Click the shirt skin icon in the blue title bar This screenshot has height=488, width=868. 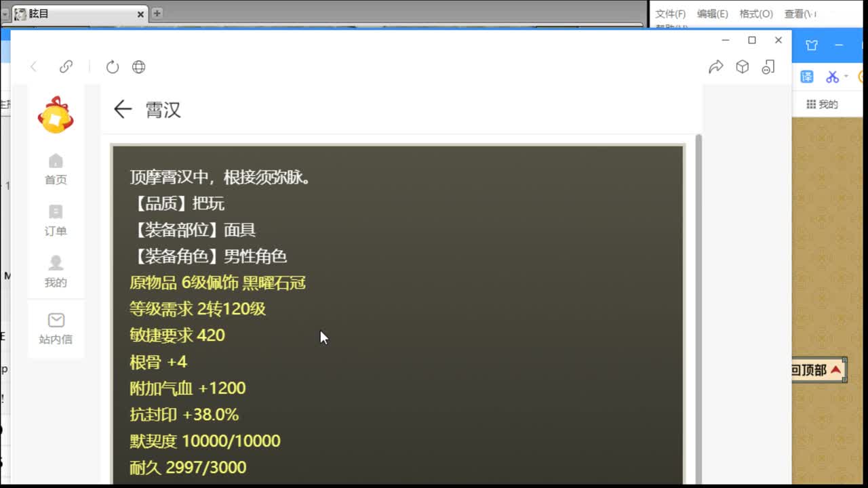(x=812, y=45)
